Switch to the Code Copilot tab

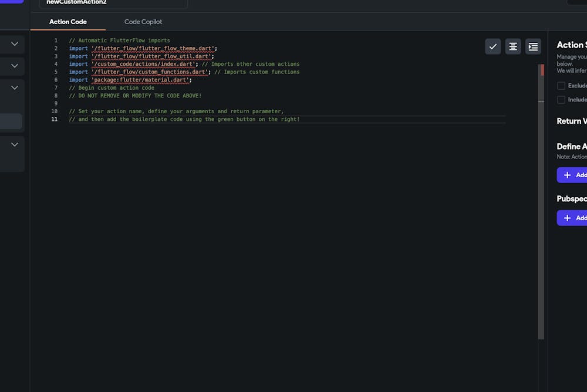tap(143, 22)
